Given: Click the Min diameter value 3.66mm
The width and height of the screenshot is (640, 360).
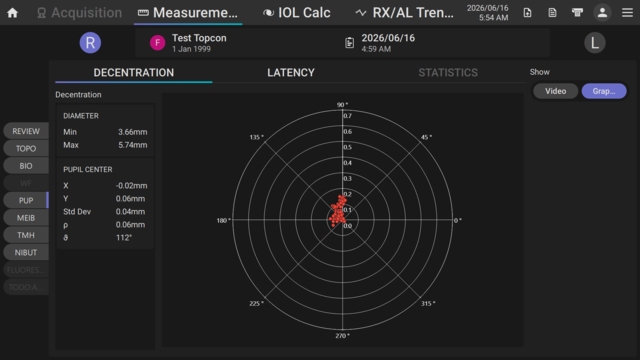Looking at the screenshot, I should pyautogui.click(x=133, y=132).
